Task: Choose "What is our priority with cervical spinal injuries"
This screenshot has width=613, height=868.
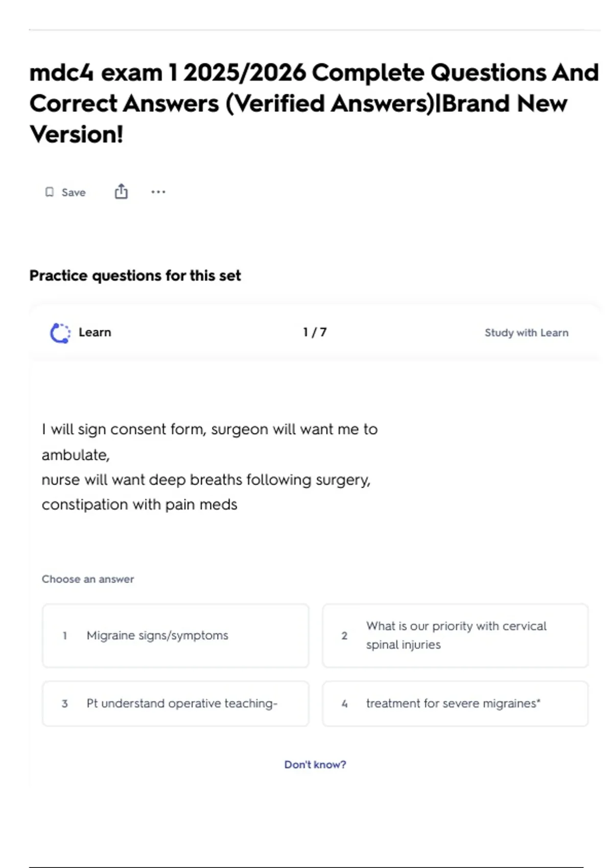Action: [456, 635]
